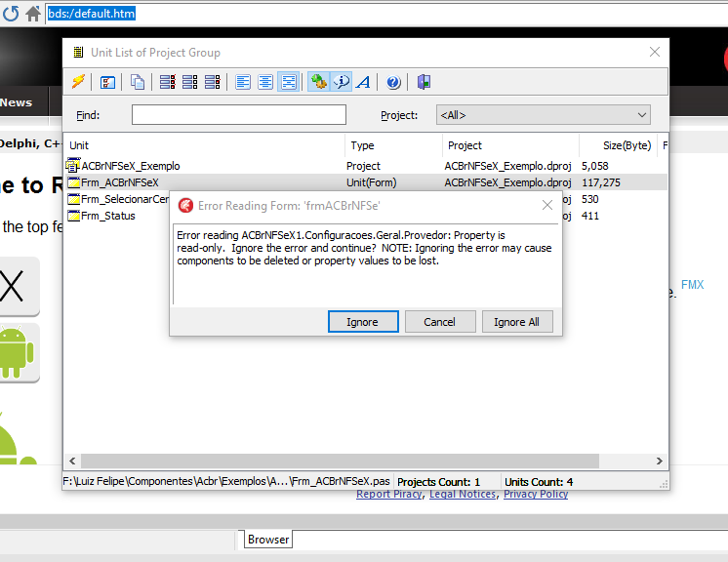Image resolution: width=728 pixels, height=562 pixels.
Task: Open the Font setting 'A' icon
Action: point(364,82)
